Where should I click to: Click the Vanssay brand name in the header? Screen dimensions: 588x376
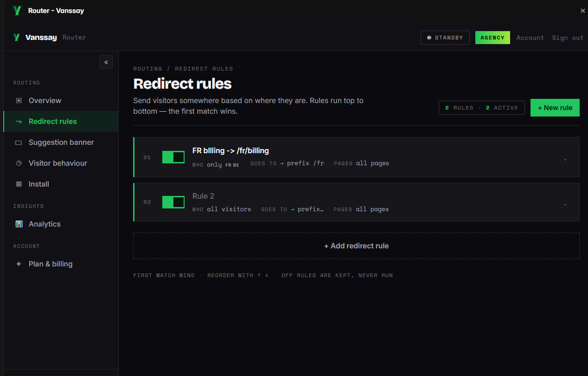(x=41, y=38)
